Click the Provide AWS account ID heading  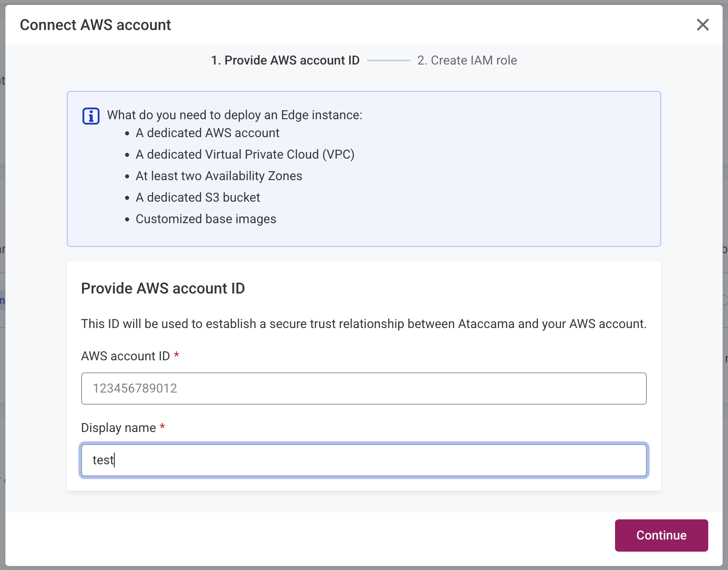coord(163,289)
